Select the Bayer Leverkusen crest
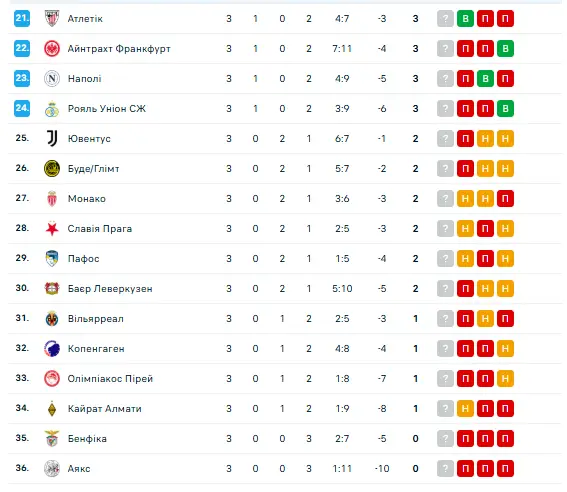This screenshot has height=492, width=567. tap(52, 288)
